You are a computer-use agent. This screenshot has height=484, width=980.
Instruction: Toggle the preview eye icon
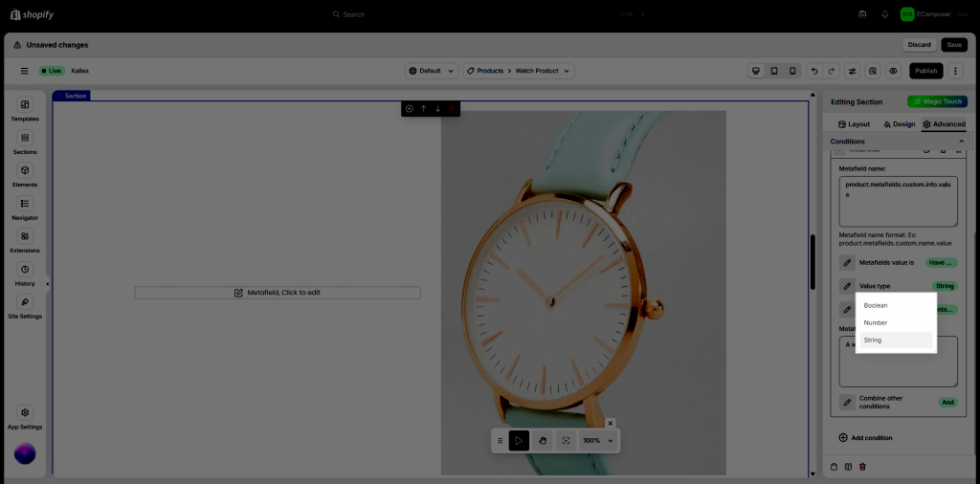(893, 71)
